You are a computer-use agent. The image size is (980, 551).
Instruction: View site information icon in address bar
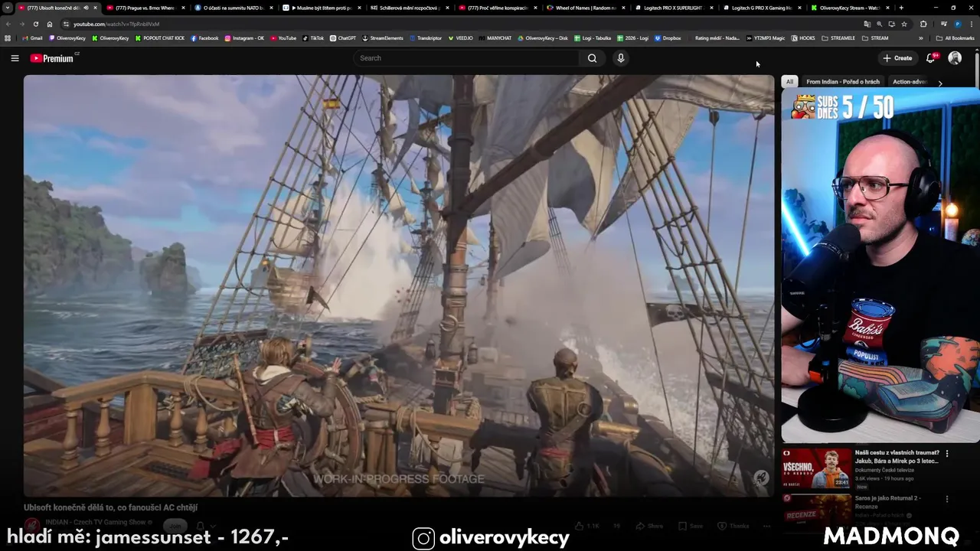point(66,24)
